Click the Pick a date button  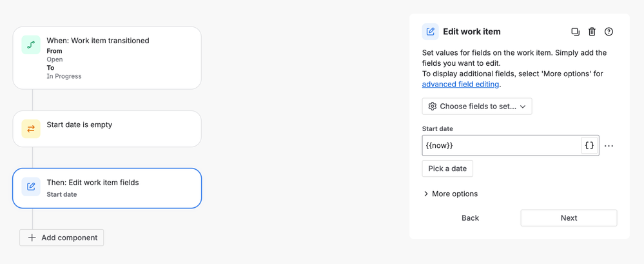[447, 168]
